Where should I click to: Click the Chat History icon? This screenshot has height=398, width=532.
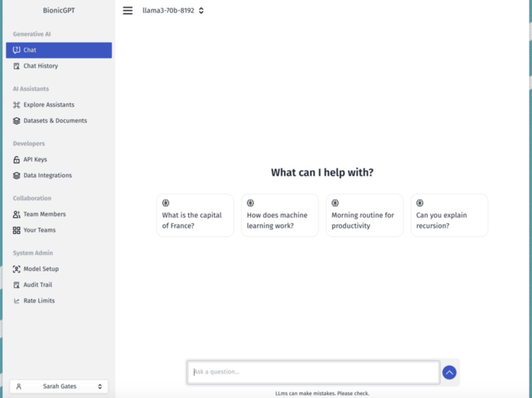point(17,66)
